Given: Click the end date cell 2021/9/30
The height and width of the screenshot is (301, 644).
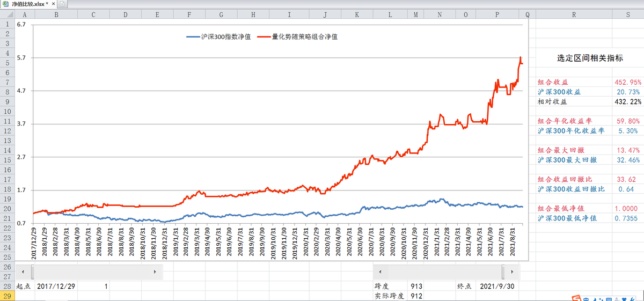Looking at the screenshot, I should [497, 287].
